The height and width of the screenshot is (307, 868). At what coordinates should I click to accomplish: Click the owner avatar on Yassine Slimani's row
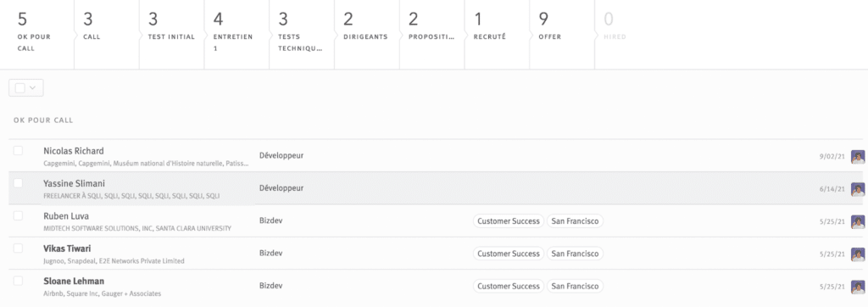858,189
